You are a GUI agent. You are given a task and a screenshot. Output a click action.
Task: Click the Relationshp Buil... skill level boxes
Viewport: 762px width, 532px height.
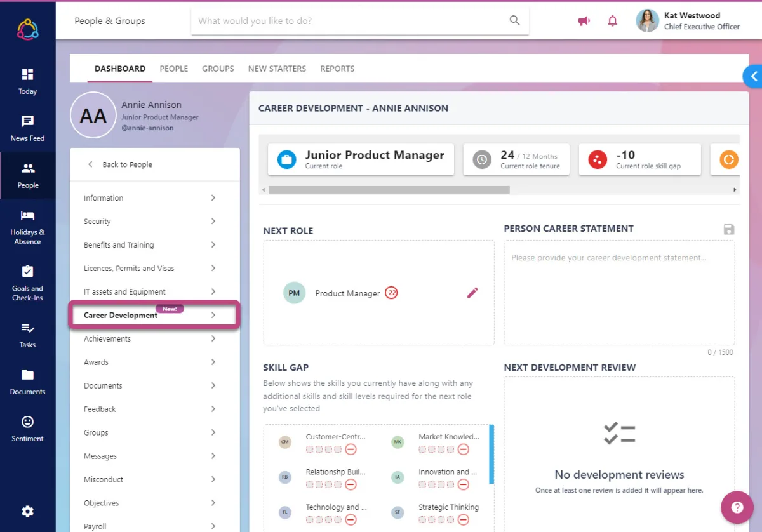[x=324, y=484]
